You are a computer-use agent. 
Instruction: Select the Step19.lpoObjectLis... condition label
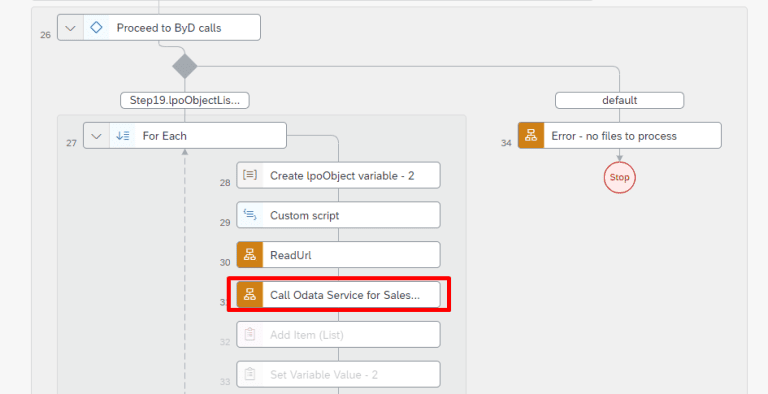[185, 100]
